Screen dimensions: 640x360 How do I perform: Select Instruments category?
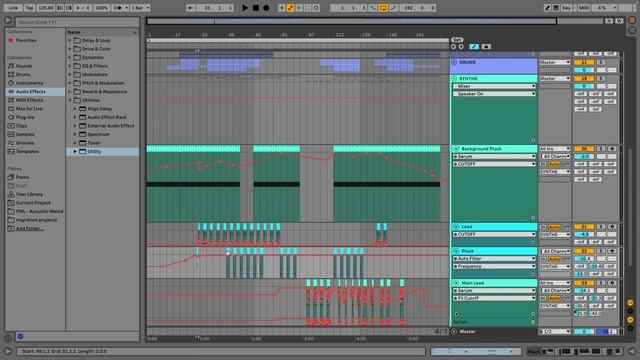pos(29,83)
